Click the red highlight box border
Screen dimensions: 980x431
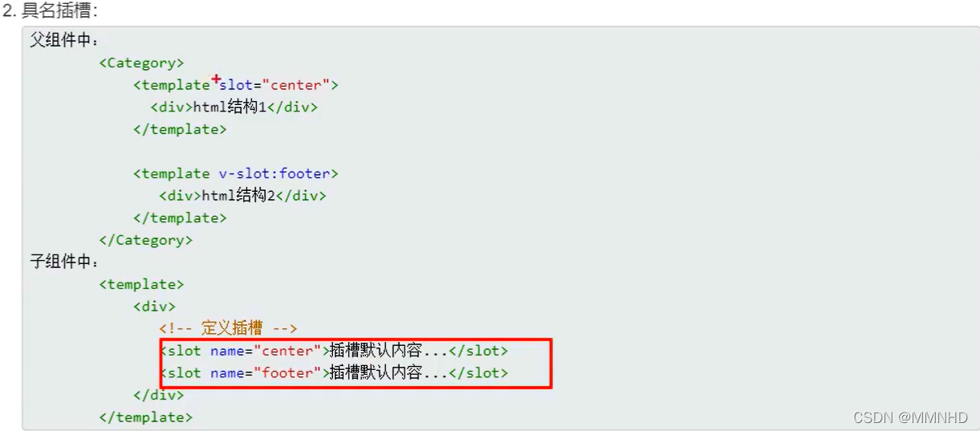[356, 340]
